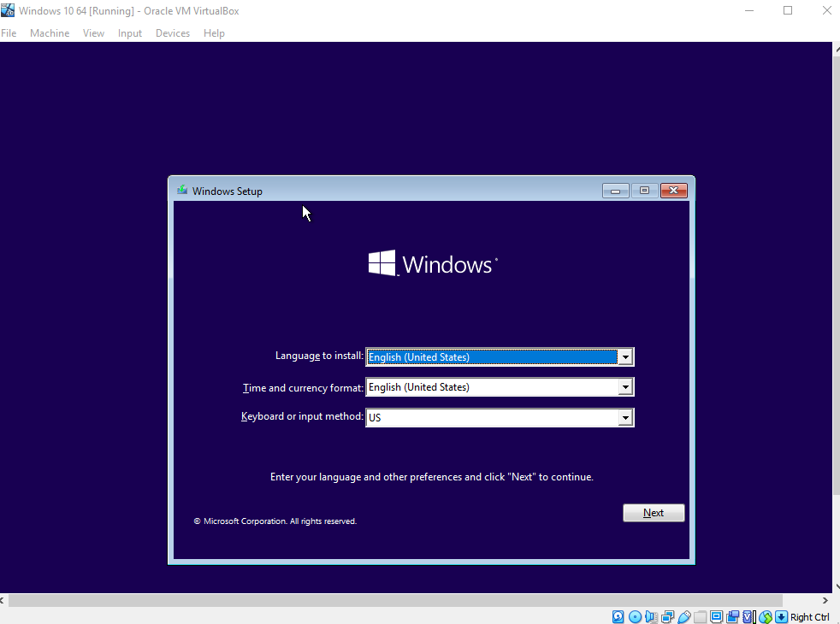Open the Time and currency format dropdown
The height and width of the screenshot is (624, 840).
click(x=625, y=386)
